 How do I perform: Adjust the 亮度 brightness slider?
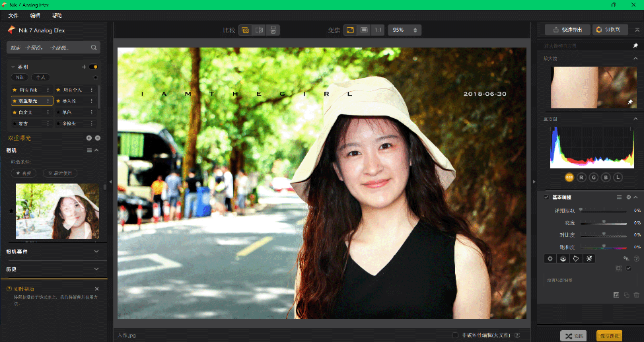(604, 222)
